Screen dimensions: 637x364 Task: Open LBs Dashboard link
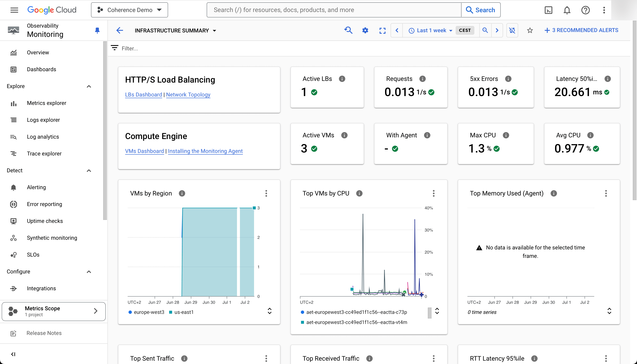click(143, 95)
